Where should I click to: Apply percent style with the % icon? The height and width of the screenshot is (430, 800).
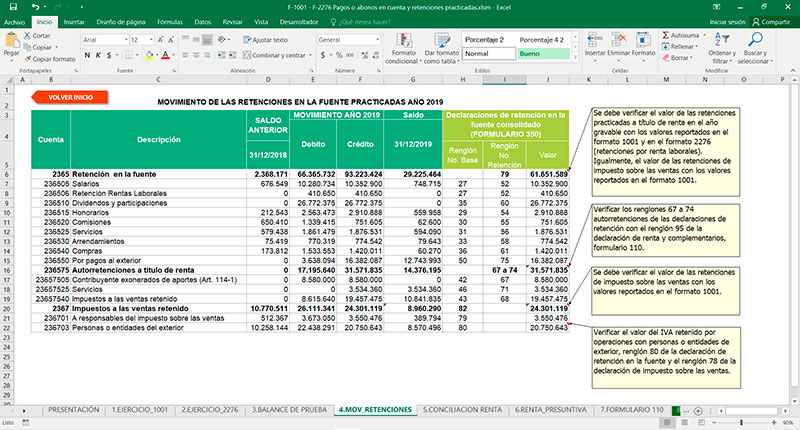pyautogui.click(x=339, y=55)
